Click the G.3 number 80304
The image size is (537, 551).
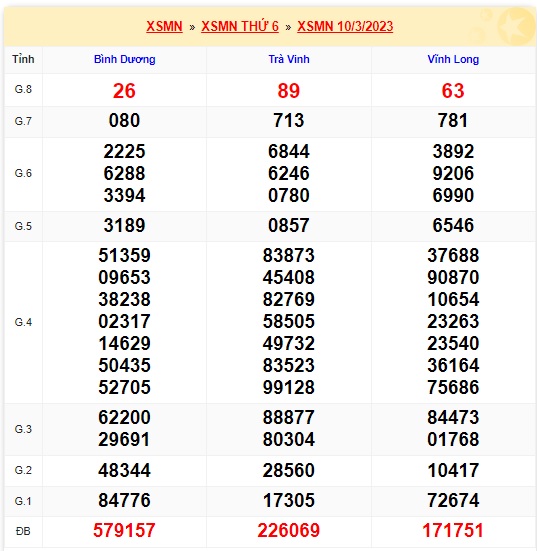[289, 440]
